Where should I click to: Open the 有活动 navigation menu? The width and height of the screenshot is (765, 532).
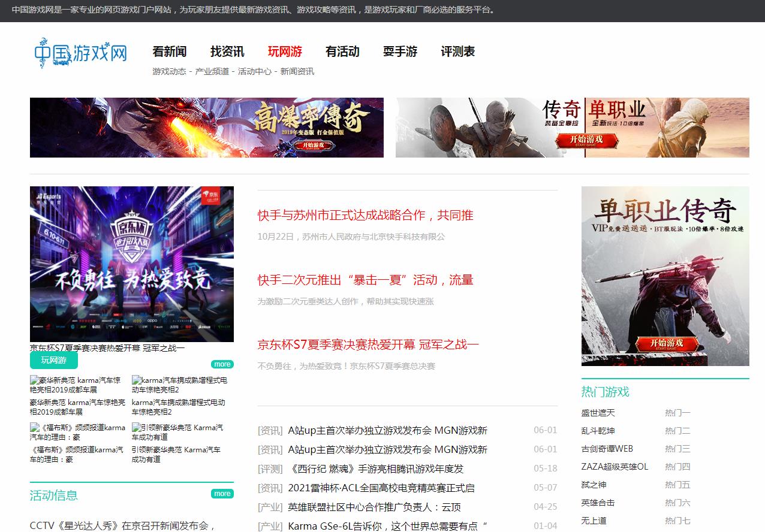click(342, 52)
